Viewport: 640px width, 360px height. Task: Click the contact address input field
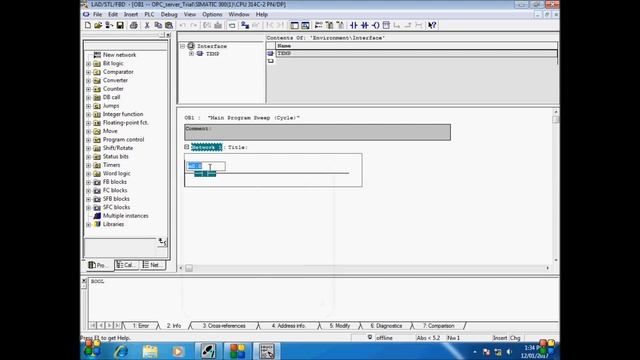(x=206, y=166)
